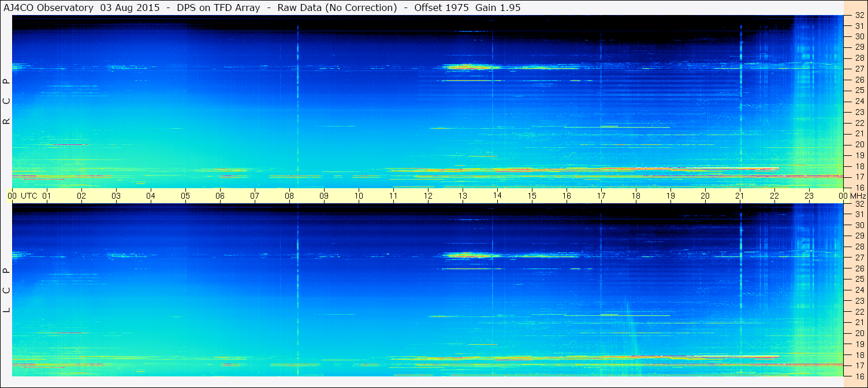Image resolution: width=868 pixels, height=388 pixels.
Task: Click the AJ4CO Observatory title text
Action: [49, 8]
